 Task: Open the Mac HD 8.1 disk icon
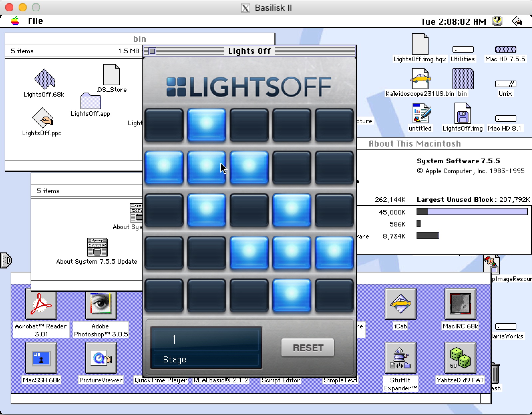tap(505, 119)
